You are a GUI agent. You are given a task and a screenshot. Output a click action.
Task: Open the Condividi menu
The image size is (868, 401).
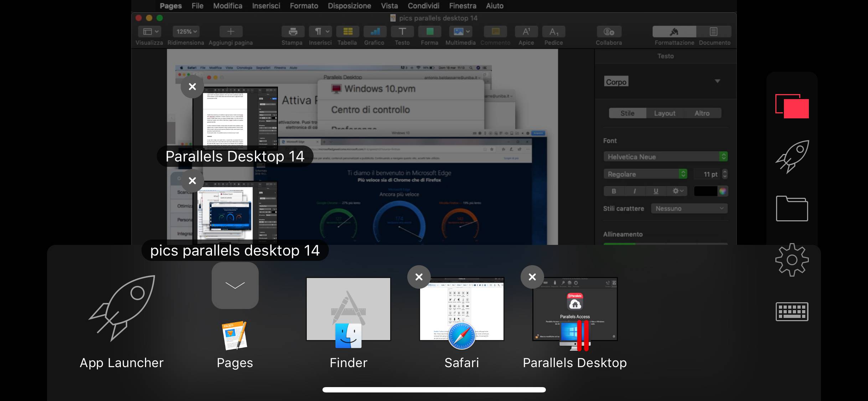(x=423, y=6)
